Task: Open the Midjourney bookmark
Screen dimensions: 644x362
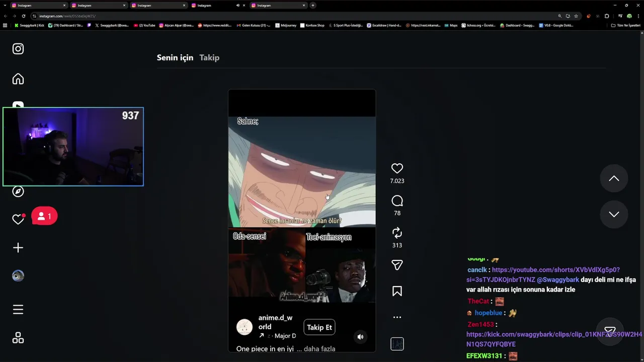Action: [x=286, y=25]
